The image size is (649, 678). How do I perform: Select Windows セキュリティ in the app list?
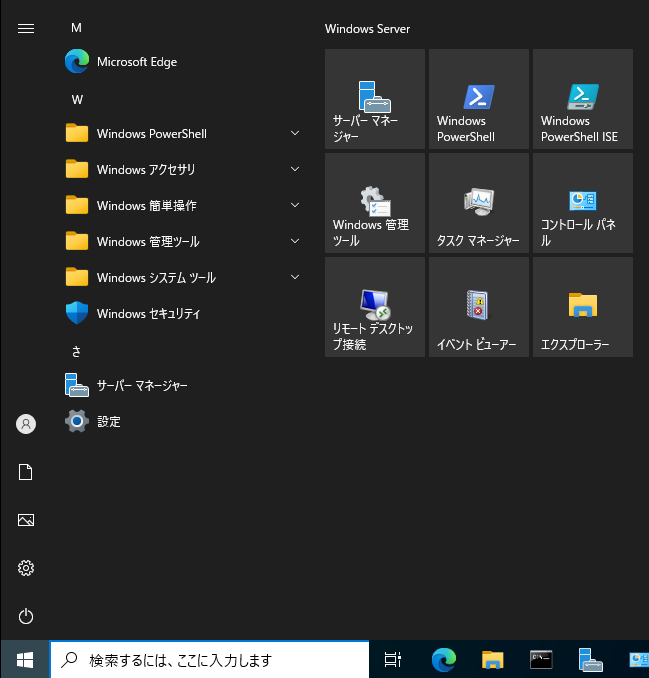point(148,314)
